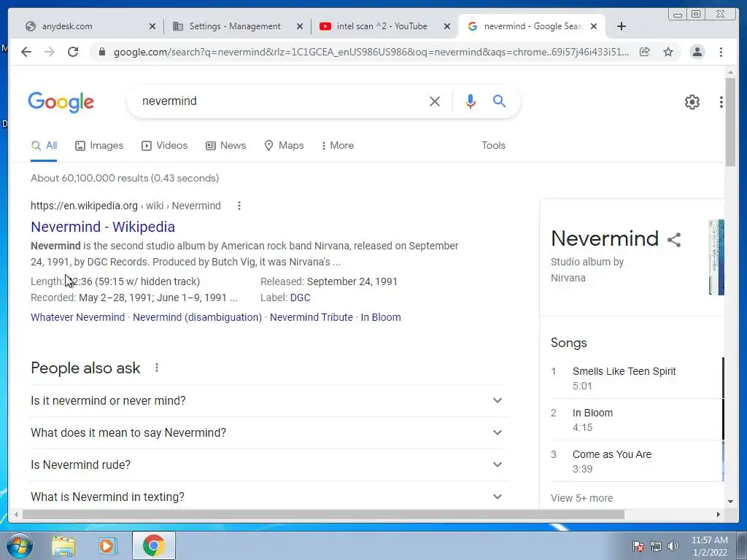Open the taskbar clock showing 11:57 AM
Screen dimensions: 747x560
pyautogui.click(x=709, y=546)
